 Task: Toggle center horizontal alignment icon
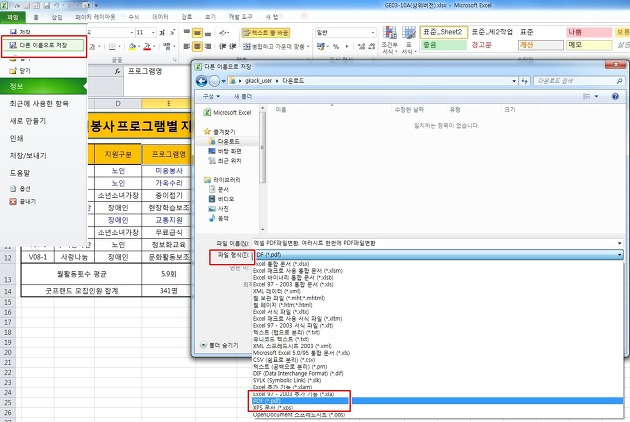pyautogui.click(x=197, y=47)
